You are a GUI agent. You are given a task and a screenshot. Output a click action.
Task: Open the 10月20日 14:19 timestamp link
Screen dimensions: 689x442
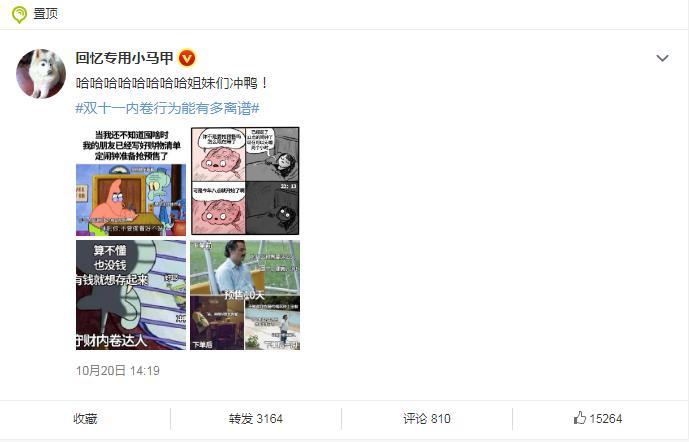pos(118,370)
